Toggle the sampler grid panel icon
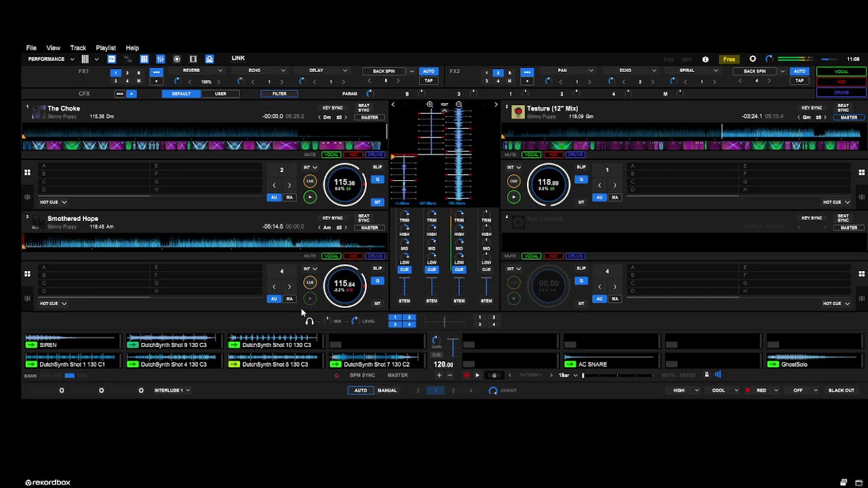 pyautogui.click(x=144, y=59)
